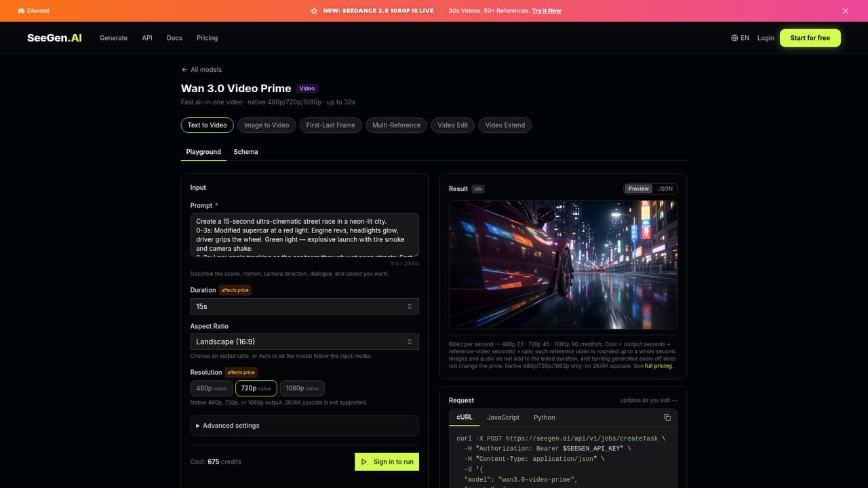Switch result view to JSON

tap(665, 189)
